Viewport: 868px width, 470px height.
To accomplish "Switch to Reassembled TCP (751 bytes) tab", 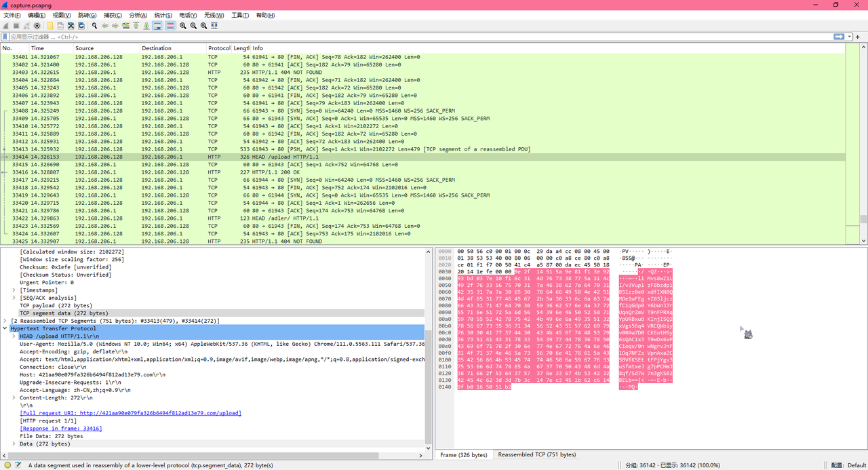I will pyautogui.click(x=536, y=454).
